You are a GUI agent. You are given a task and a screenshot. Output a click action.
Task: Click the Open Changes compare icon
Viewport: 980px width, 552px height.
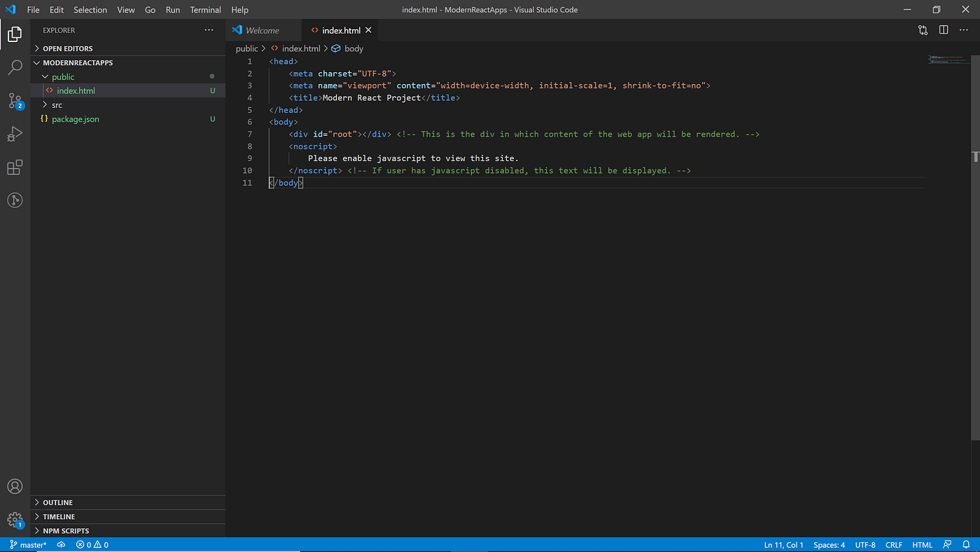coord(923,30)
